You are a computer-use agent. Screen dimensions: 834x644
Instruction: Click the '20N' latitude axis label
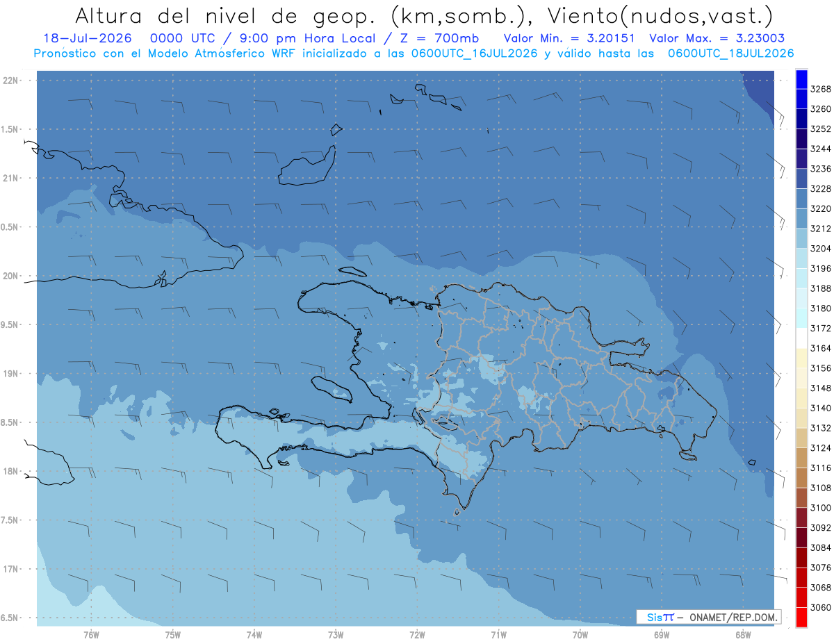(12, 276)
